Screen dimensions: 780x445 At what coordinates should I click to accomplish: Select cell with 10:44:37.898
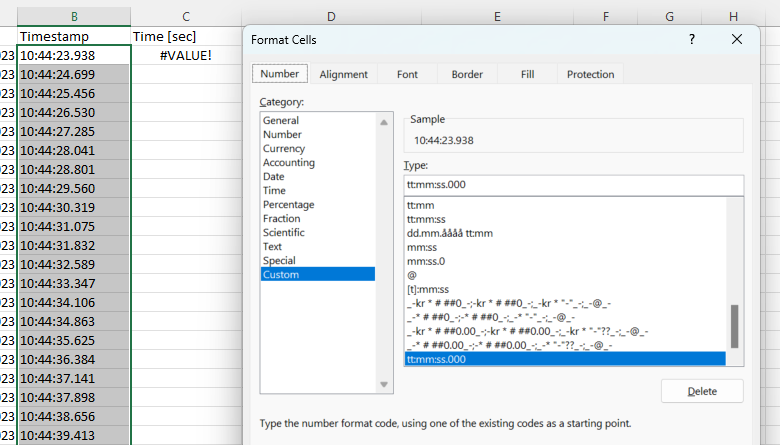click(x=74, y=397)
